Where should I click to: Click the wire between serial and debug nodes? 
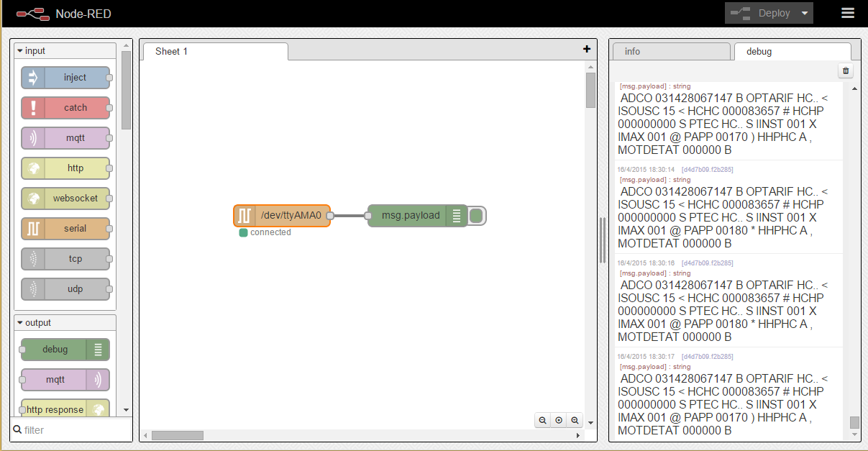point(350,215)
